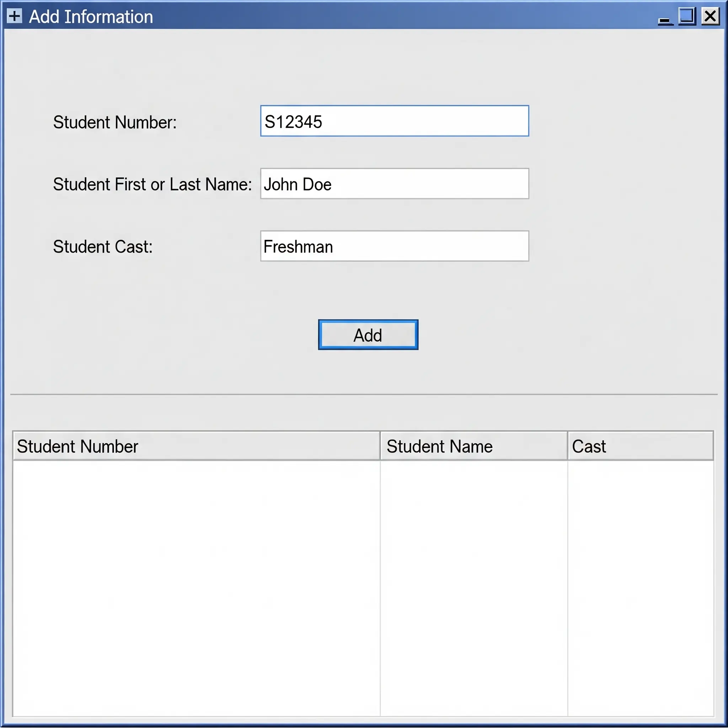Click the Student Cast: label
The height and width of the screenshot is (728, 728).
pos(102,247)
